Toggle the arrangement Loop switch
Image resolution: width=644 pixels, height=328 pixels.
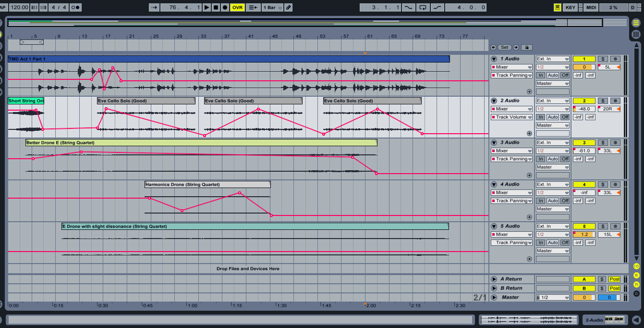click(423, 7)
